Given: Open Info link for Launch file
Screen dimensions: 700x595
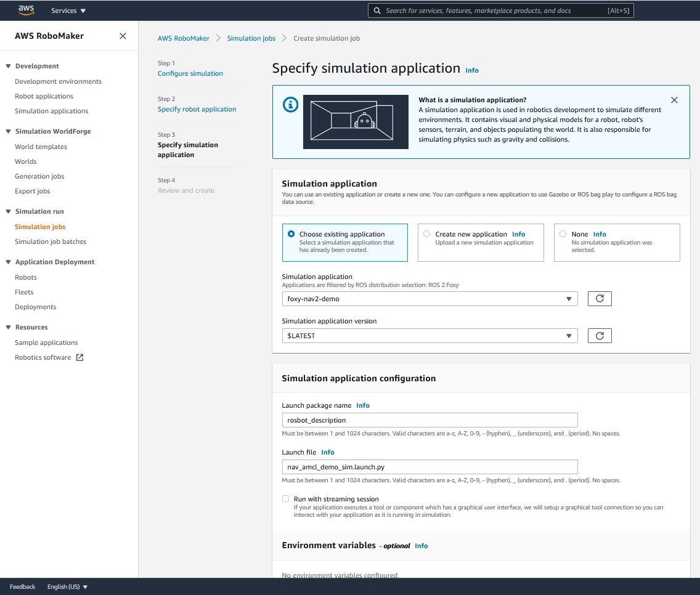Looking at the screenshot, I should click(x=328, y=452).
